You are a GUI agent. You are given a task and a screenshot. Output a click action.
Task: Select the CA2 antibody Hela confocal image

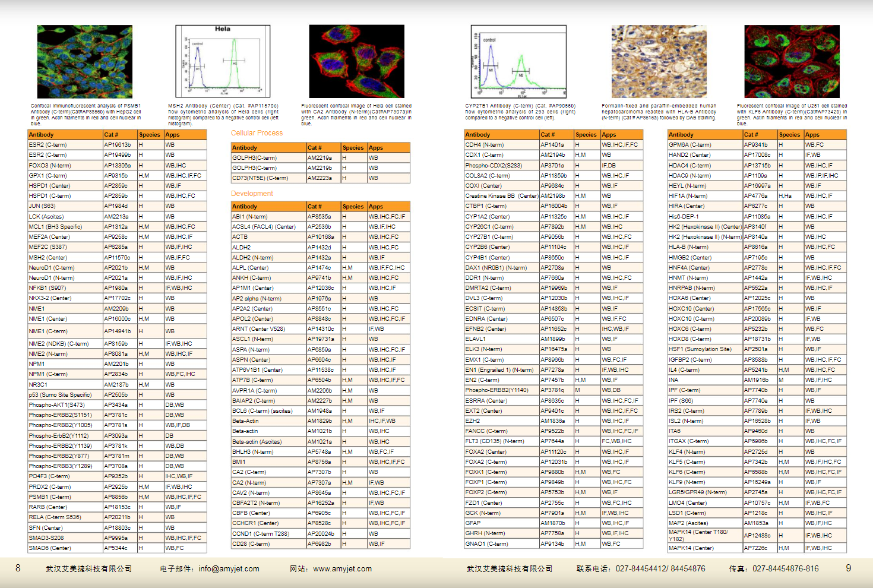356,61
